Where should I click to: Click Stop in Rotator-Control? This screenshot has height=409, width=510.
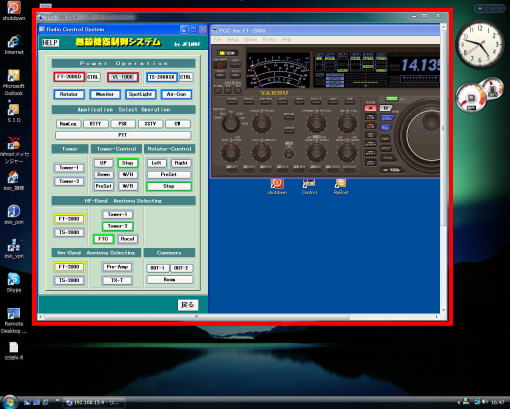[x=169, y=186]
